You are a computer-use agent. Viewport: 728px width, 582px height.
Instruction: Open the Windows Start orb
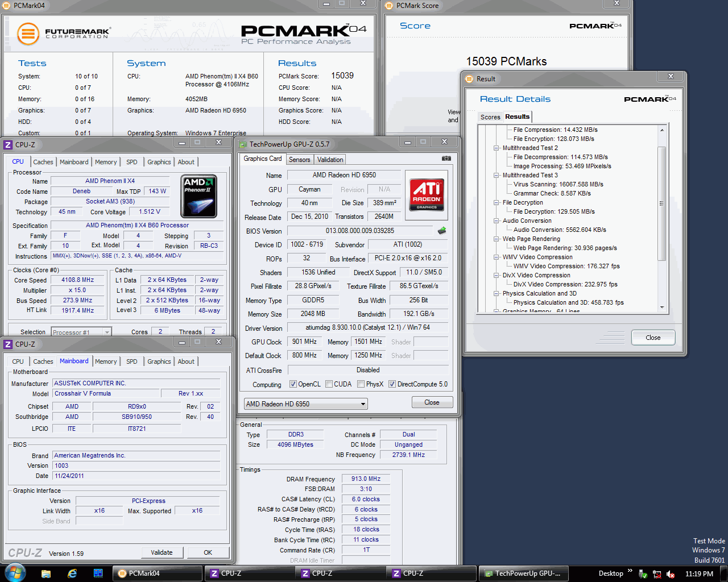15,573
